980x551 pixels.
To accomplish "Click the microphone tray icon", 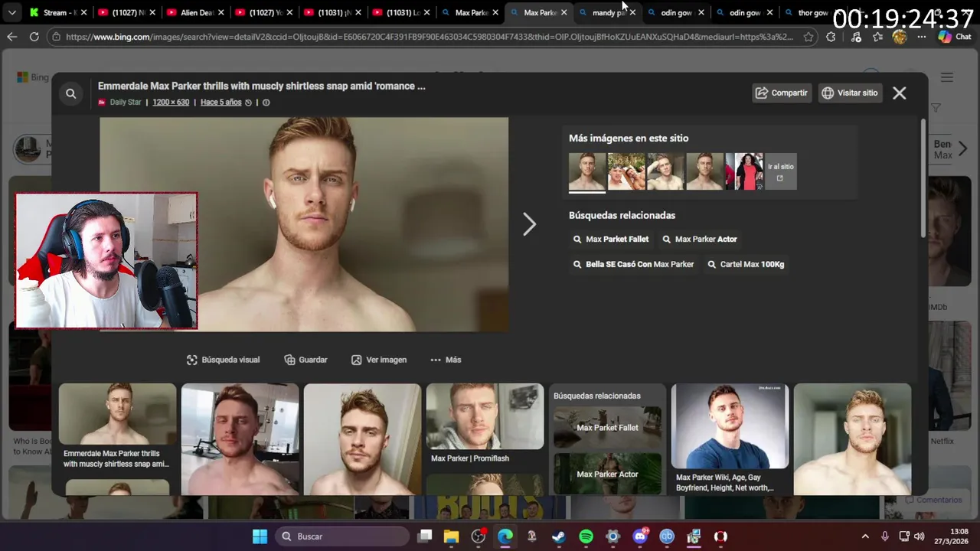I will click(x=884, y=536).
